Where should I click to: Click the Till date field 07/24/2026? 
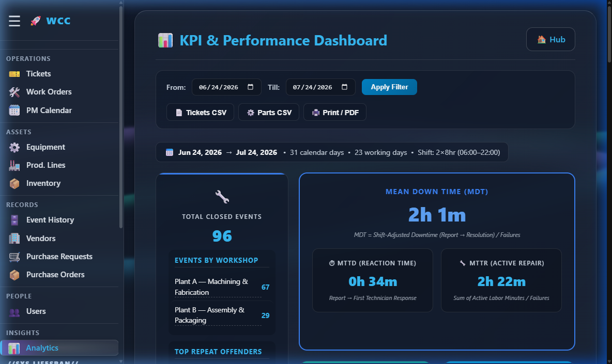point(320,87)
